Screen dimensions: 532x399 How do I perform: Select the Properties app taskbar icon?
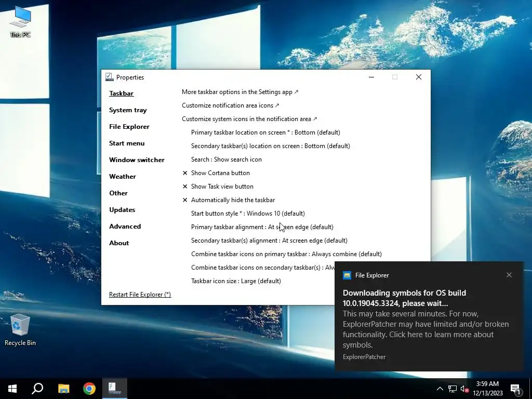coord(115,389)
